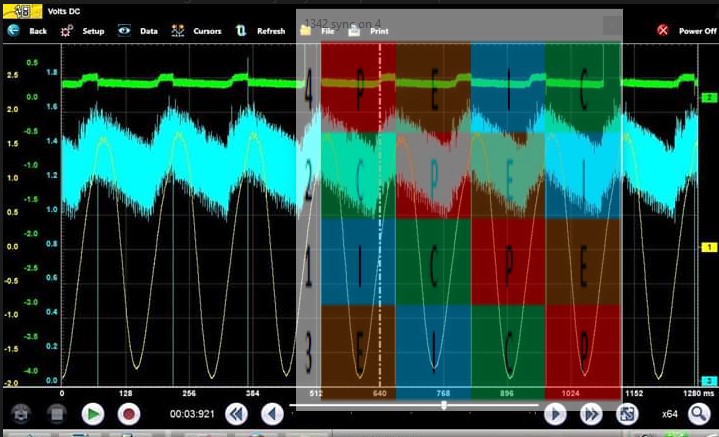This screenshot has width=719, height=437.
Task: Click the Back arrow icon
Action: pyautogui.click(x=14, y=31)
